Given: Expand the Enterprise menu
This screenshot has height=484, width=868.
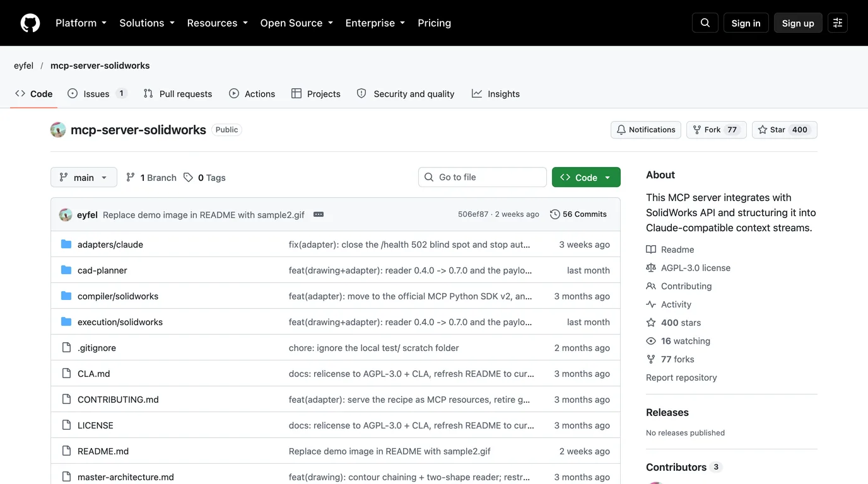Looking at the screenshot, I should click(x=375, y=23).
